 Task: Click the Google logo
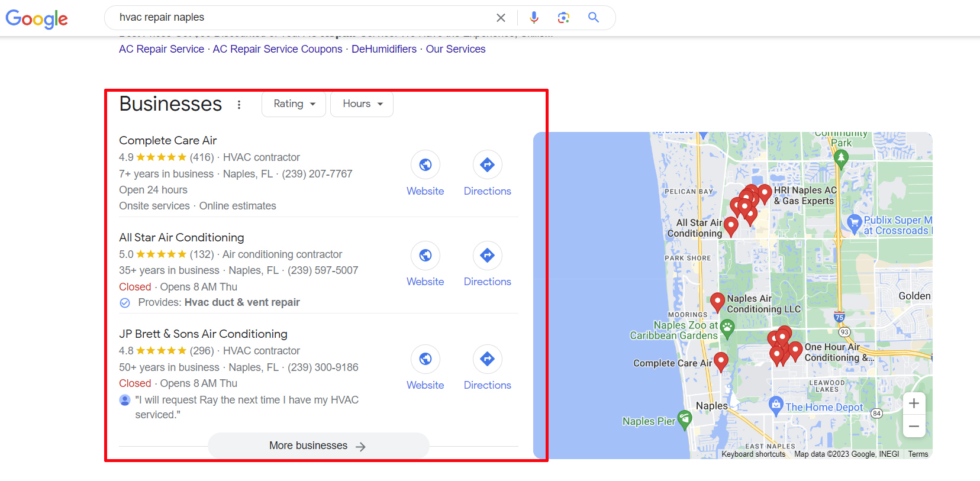(37, 18)
